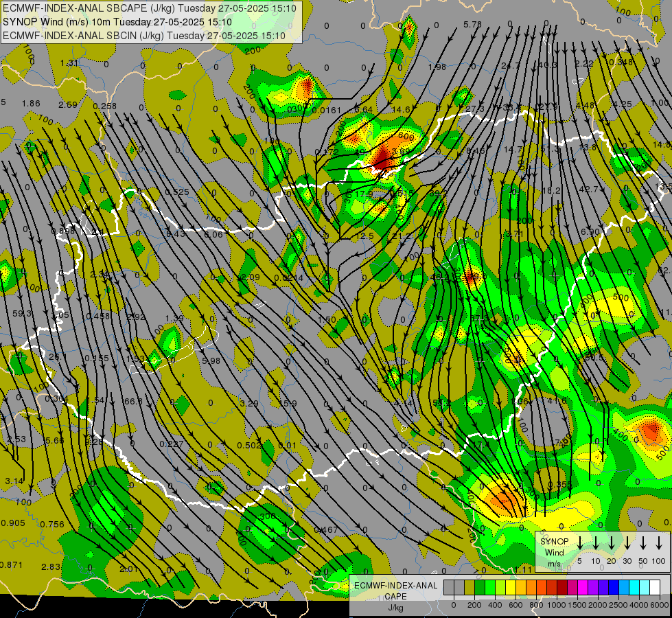Pick the pure yellow swatch in CAPE legend
Image resolution: width=672 pixels, height=618 pixels.
(511, 587)
